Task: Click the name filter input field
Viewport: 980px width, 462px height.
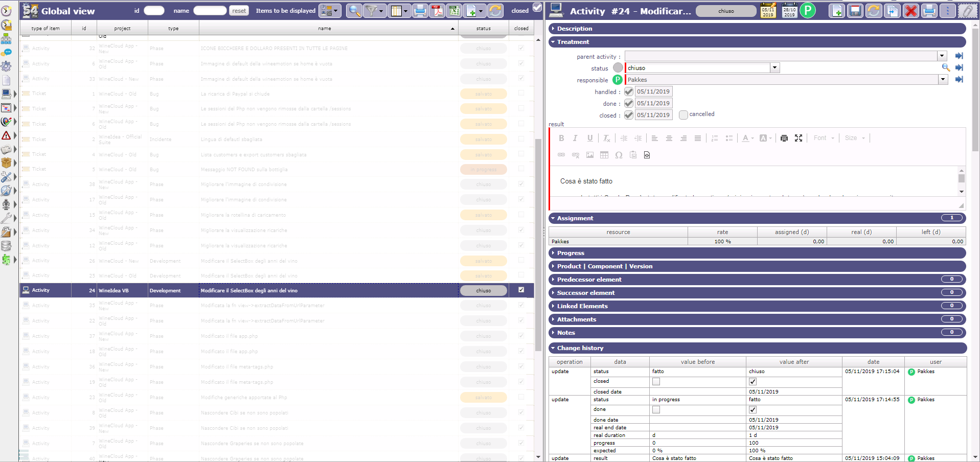Action: pos(210,11)
